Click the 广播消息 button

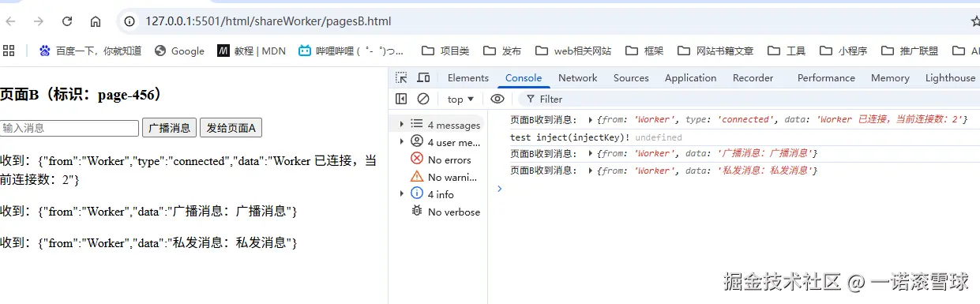point(169,128)
